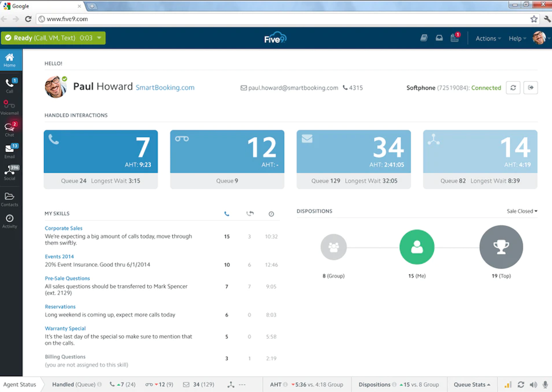Open the Activity clock icon
552x392 pixels.
[9, 221]
